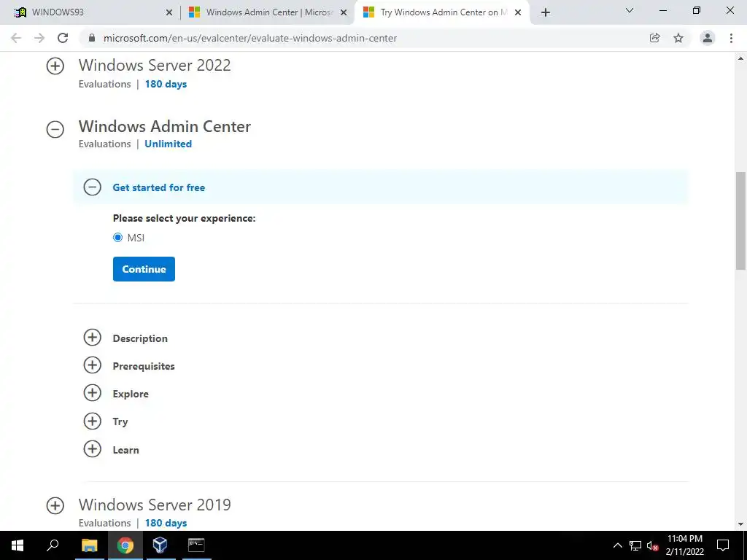Screen dimensions: 747x560
Task: Open a new browser tab
Action: (x=546, y=12)
